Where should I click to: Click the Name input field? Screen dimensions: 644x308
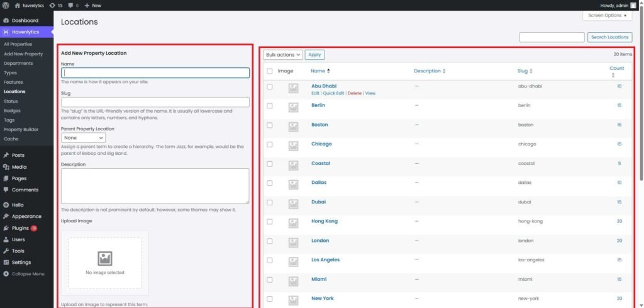point(155,73)
